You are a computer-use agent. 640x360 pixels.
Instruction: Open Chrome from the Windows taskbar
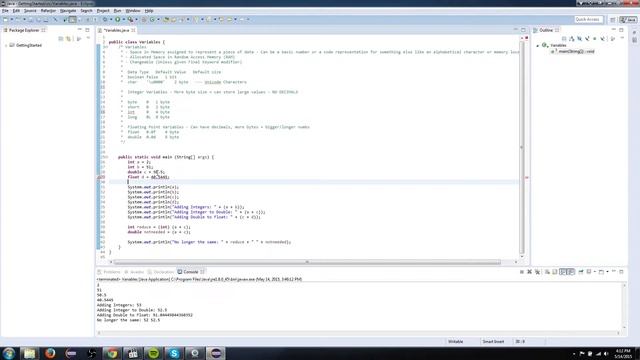coord(112,353)
